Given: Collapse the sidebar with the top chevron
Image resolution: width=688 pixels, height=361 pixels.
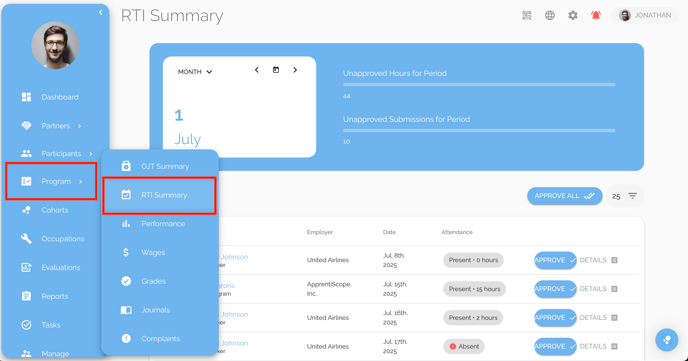Looking at the screenshot, I should click(x=100, y=12).
